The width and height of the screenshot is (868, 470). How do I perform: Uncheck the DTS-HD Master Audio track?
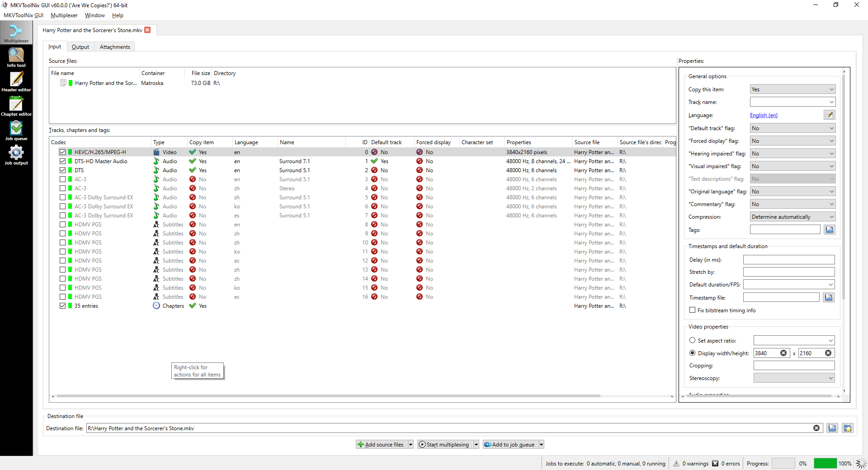pyautogui.click(x=63, y=161)
